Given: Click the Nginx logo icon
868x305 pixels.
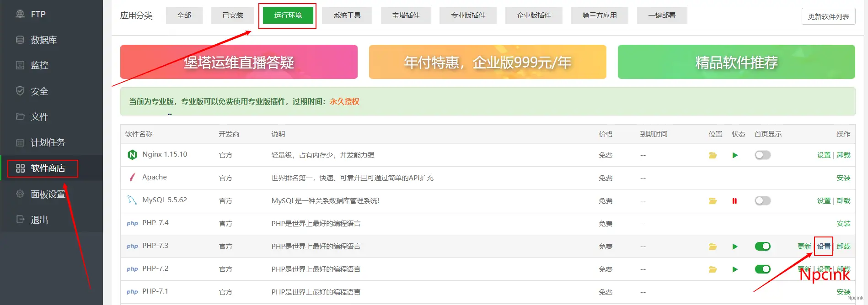Looking at the screenshot, I should click(x=132, y=155).
